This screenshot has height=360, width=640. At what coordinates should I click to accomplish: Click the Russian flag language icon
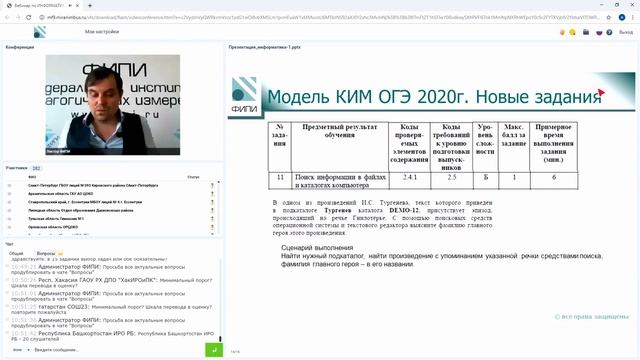tap(599, 32)
